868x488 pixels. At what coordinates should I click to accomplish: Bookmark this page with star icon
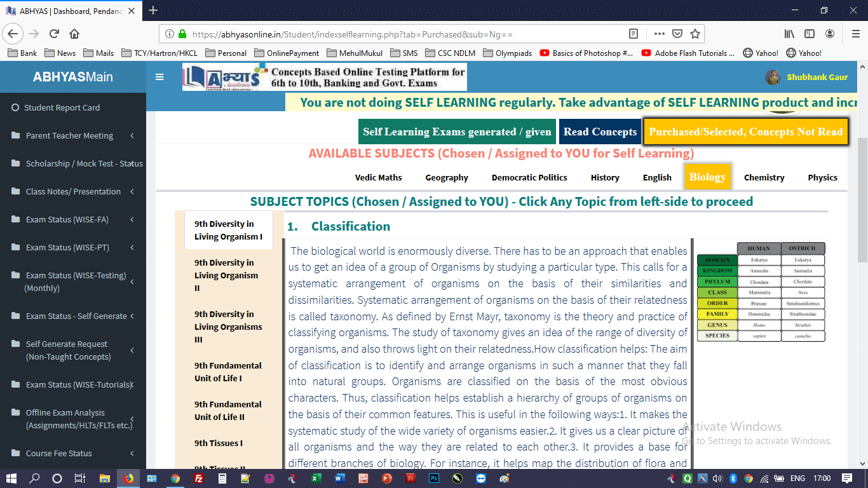click(695, 34)
